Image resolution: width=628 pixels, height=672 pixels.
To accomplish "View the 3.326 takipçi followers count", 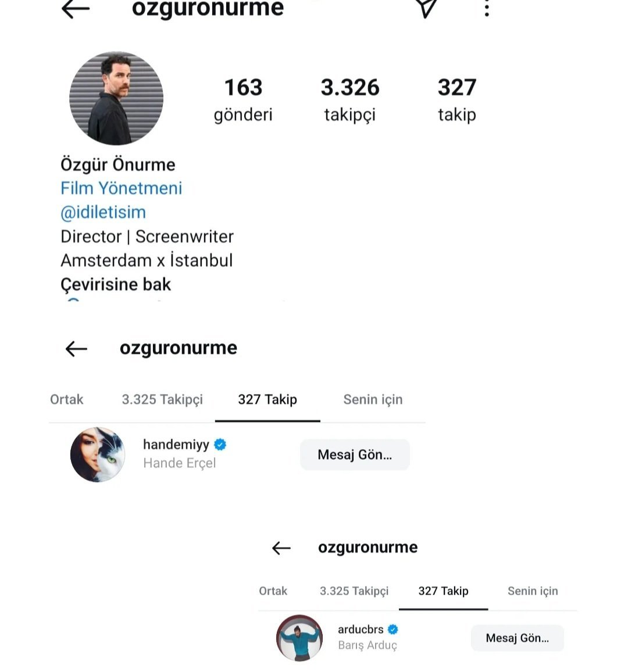I will coord(350,99).
